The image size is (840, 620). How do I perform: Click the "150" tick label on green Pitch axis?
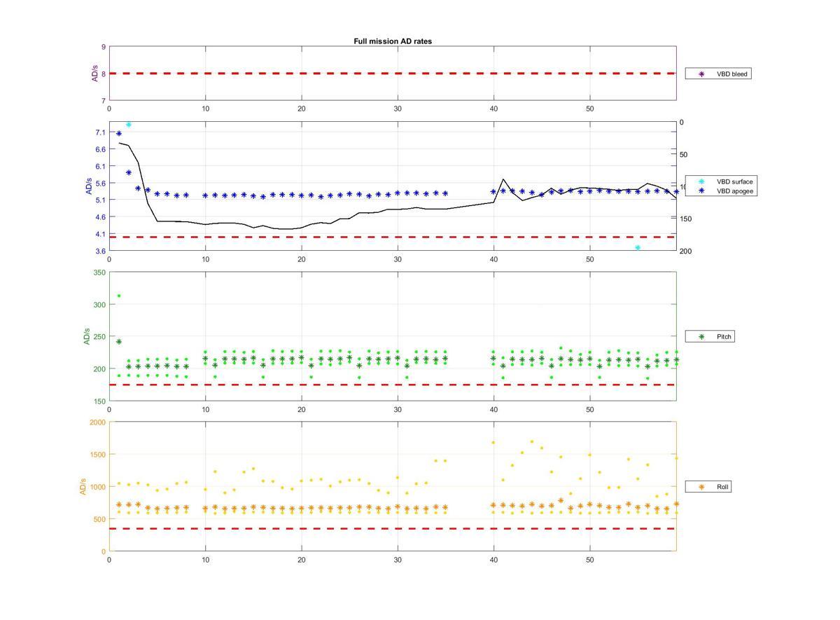tap(99, 401)
